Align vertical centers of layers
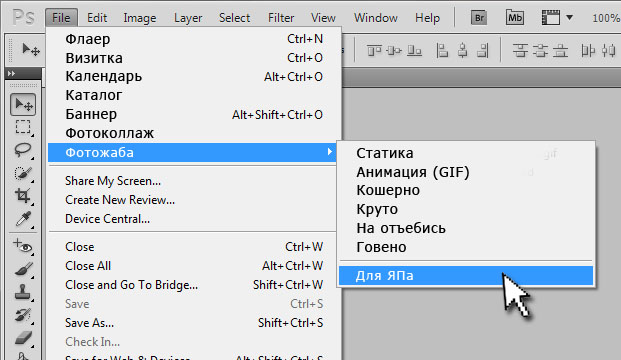 394,51
